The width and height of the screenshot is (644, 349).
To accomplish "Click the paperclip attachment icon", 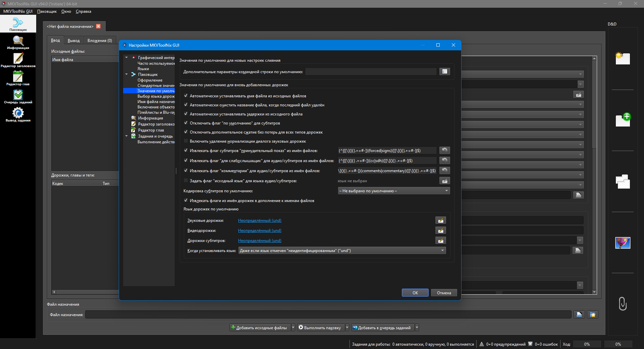I will coord(623,304).
